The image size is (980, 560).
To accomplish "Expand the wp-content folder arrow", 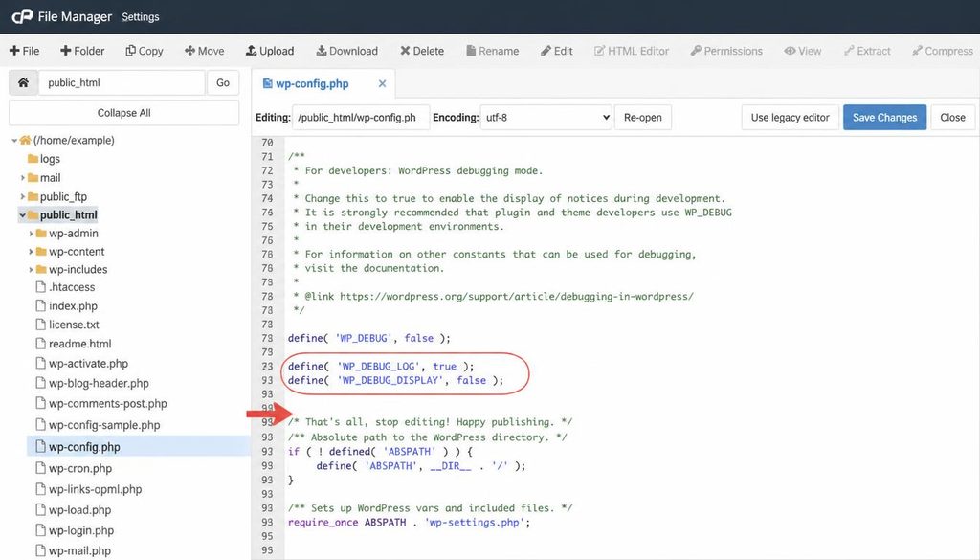I will (x=32, y=251).
